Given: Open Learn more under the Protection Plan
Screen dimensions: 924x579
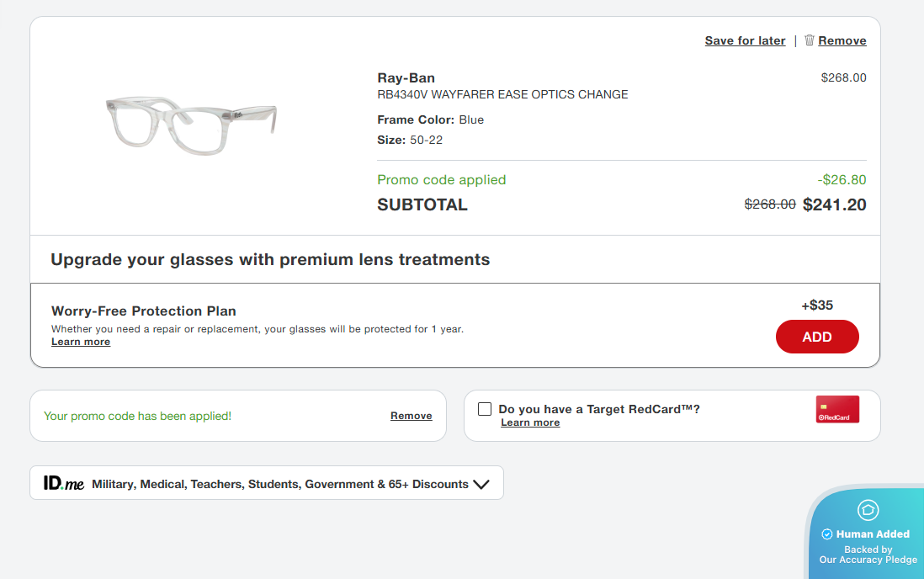Looking at the screenshot, I should tap(81, 342).
